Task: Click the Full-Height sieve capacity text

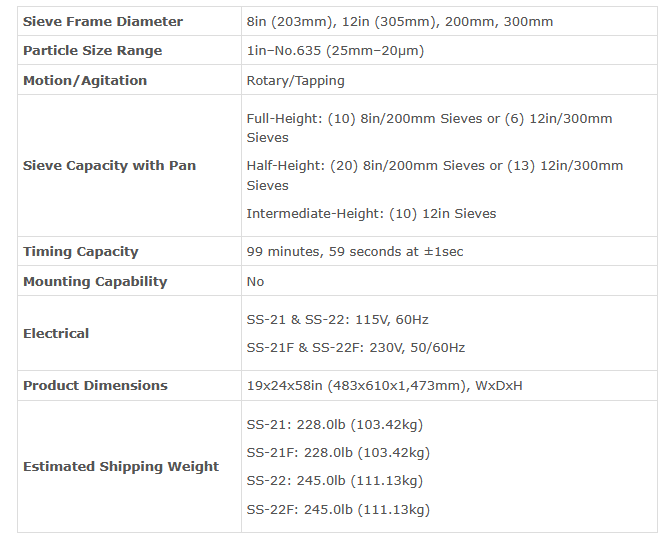Action: tap(429, 127)
